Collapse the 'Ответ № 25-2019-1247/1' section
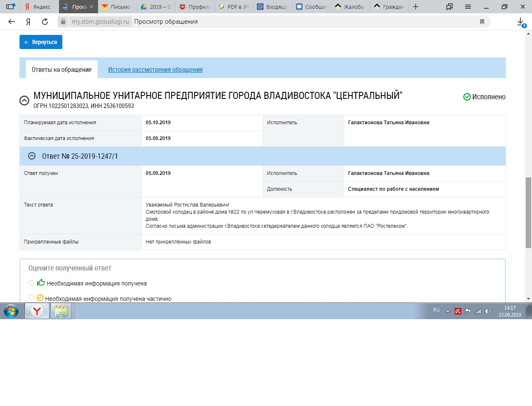The height and width of the screenshot is (406, 532). (32, 156)
